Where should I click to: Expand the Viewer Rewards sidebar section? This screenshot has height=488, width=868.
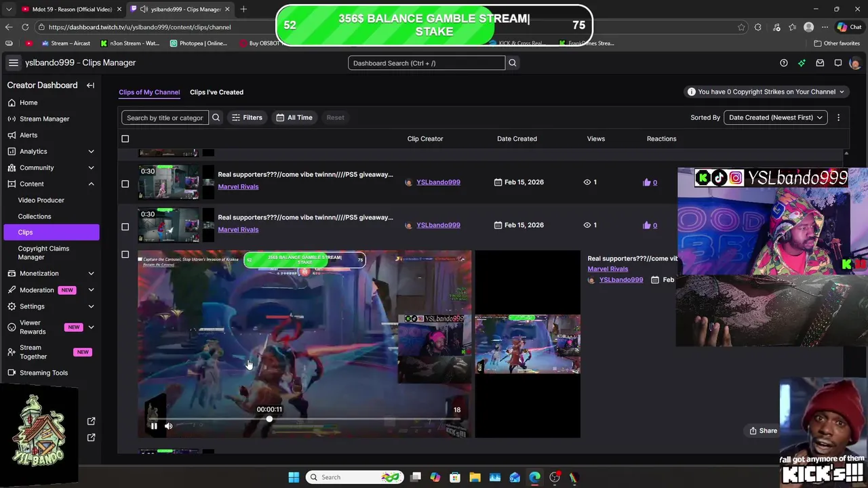91,327
